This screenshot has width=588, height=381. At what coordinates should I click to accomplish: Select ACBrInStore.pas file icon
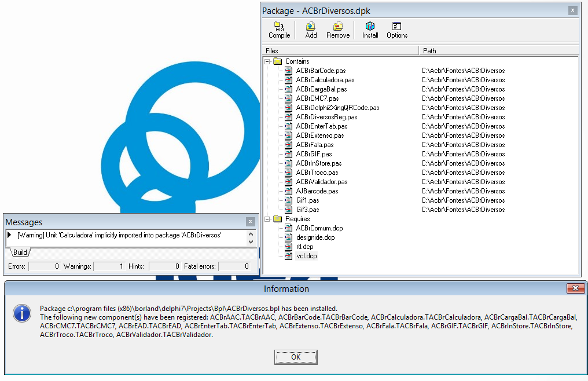pyautogui.click(x=288, y=163)
